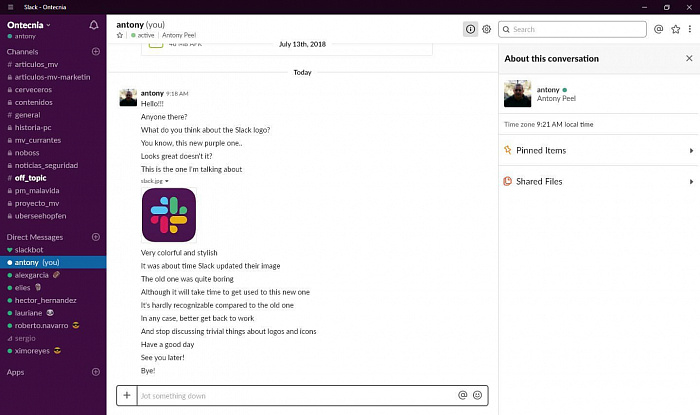Image resolution: width=700 pixels, height=415 pixels.
Task: Click the 'Very colorful and stylish' message
Action: (179, 253)
